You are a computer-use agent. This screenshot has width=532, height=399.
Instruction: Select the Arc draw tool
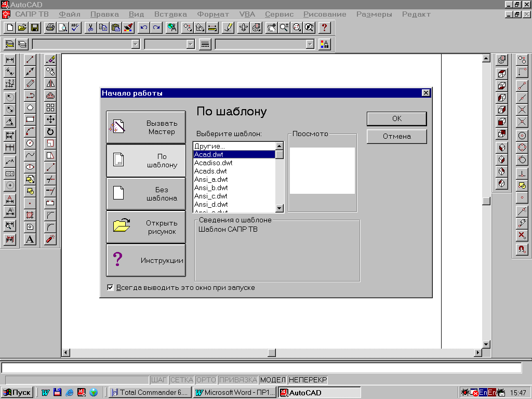30,131
